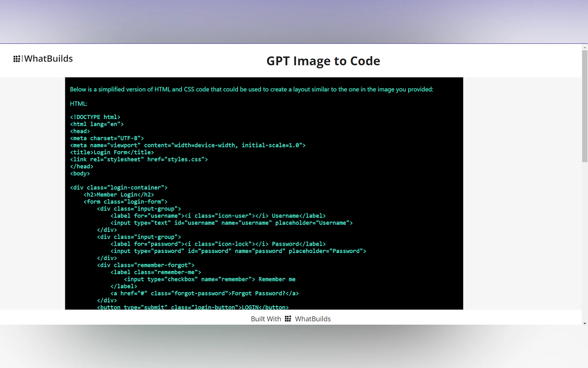Image resolution: width=588 pixels, height=368 pixels.
Task: Click the '<h2>Member Login</h2>' code line
Action: pyautogui.click(x=119, y=195)
